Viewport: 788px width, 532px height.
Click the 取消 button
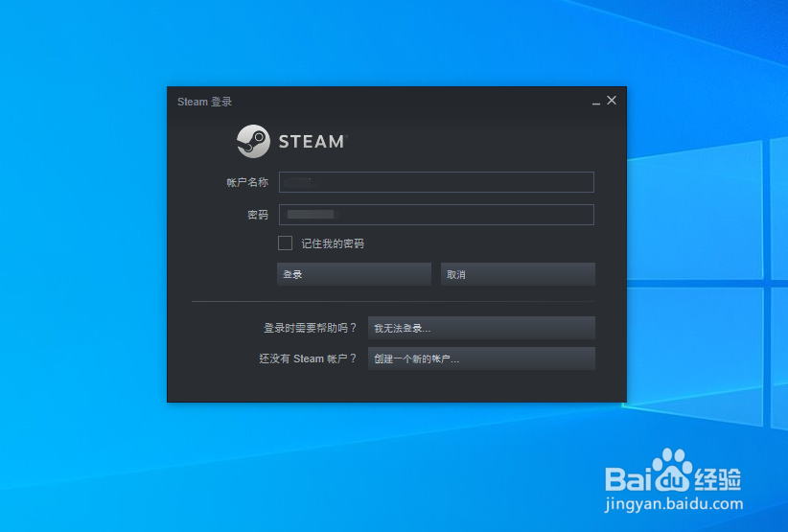pos(518,274)
